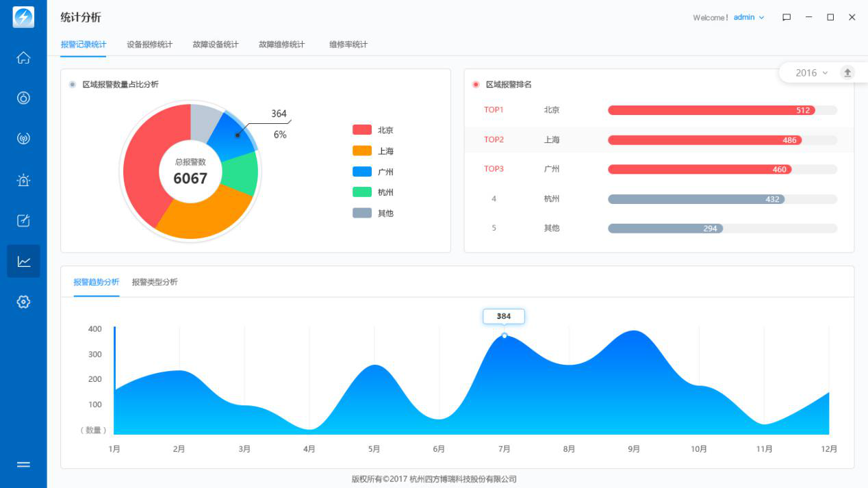Open the broadcast signal icon in sidebar
This screenshot has width=868, height=488.
(23, 139)
